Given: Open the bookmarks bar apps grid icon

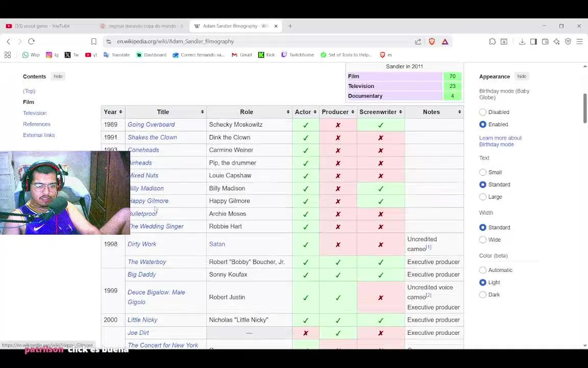Looking at the screenshot, I should click(8, 55).
